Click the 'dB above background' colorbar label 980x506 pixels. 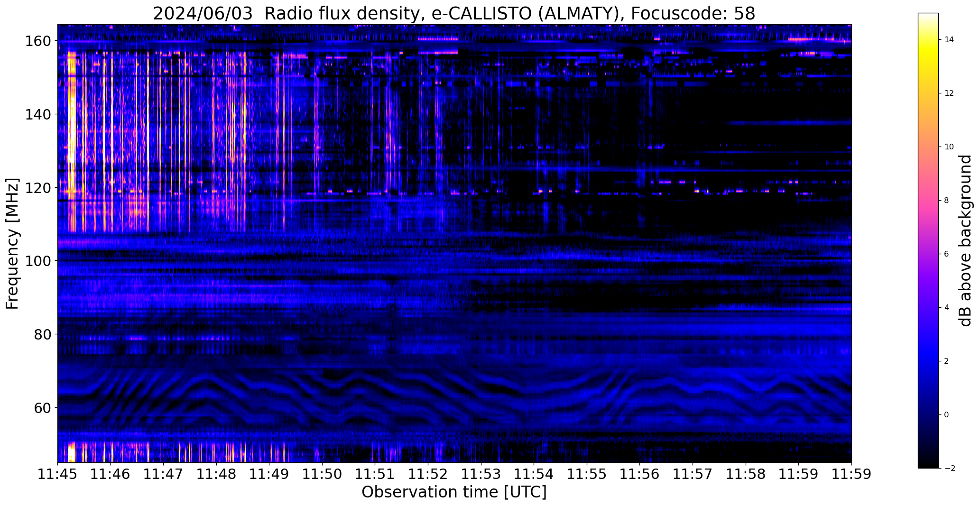point(965,240)
